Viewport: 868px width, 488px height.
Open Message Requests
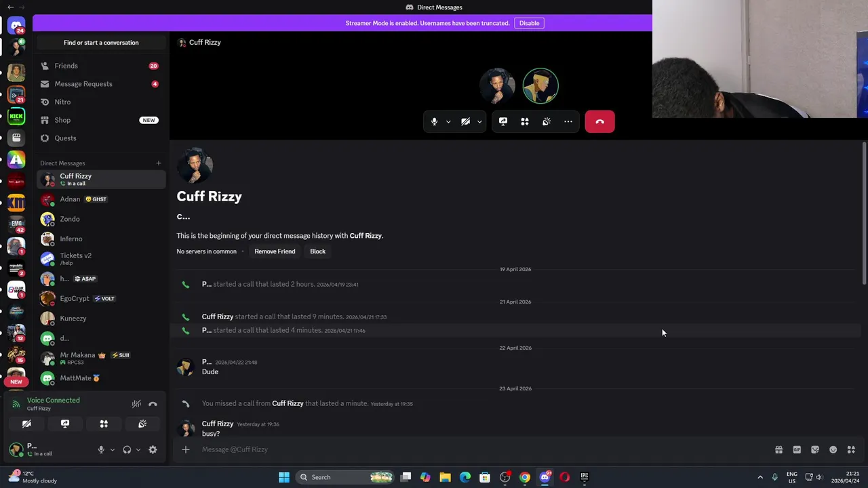pyautogui.click(x=101, y=84)
